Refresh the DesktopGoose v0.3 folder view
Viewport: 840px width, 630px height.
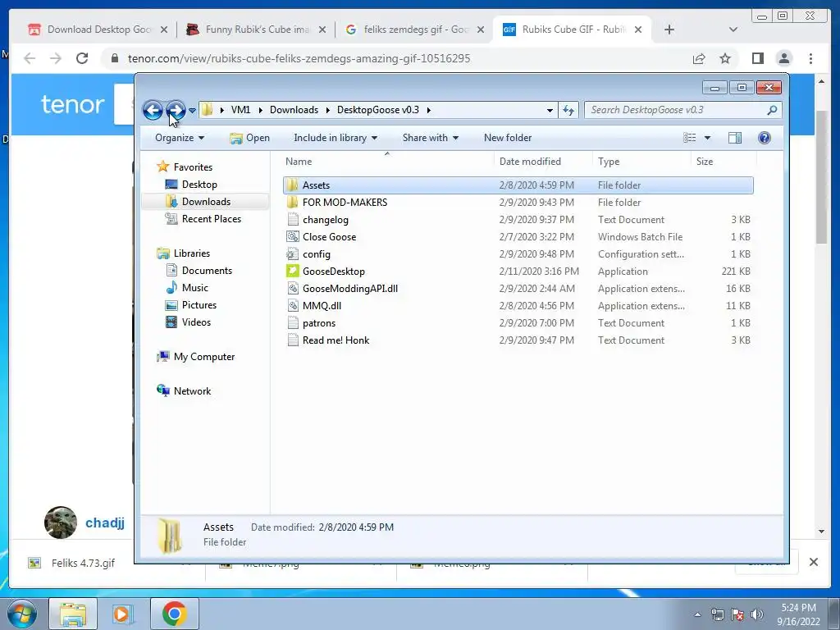tap(568, 111)
